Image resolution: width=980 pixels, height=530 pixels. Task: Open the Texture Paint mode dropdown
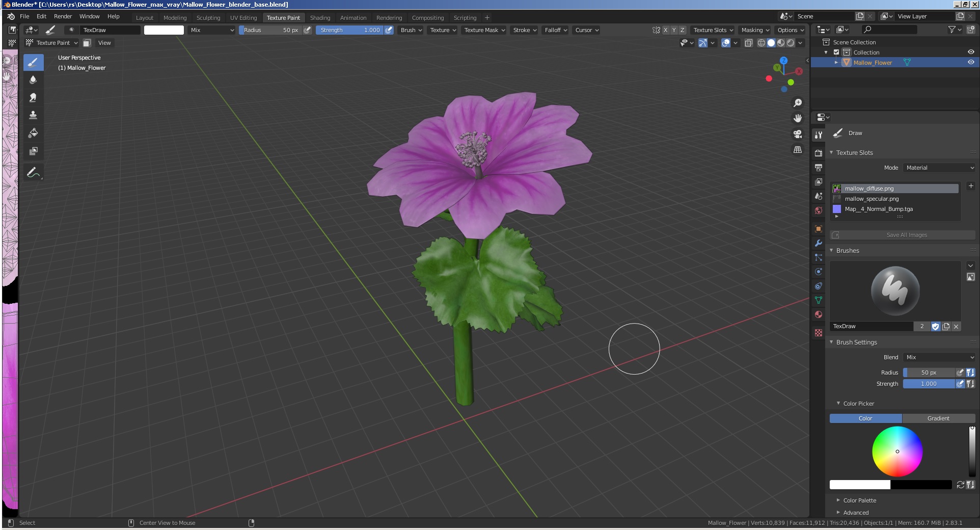(x=52, y=43)
